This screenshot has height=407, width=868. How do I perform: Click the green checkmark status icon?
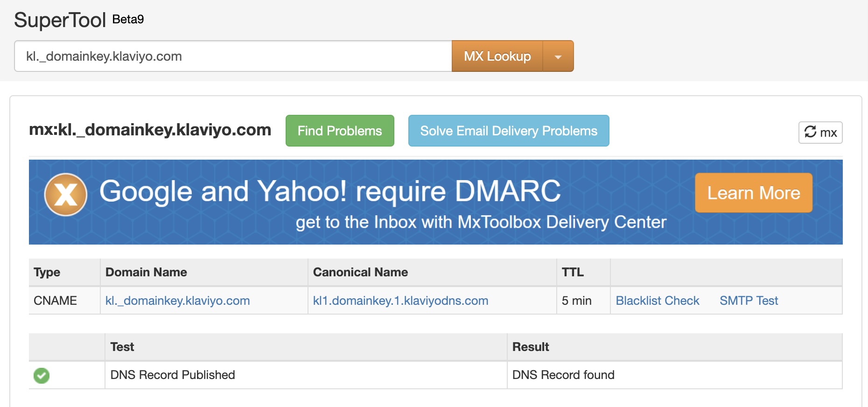tap(42, 375)
